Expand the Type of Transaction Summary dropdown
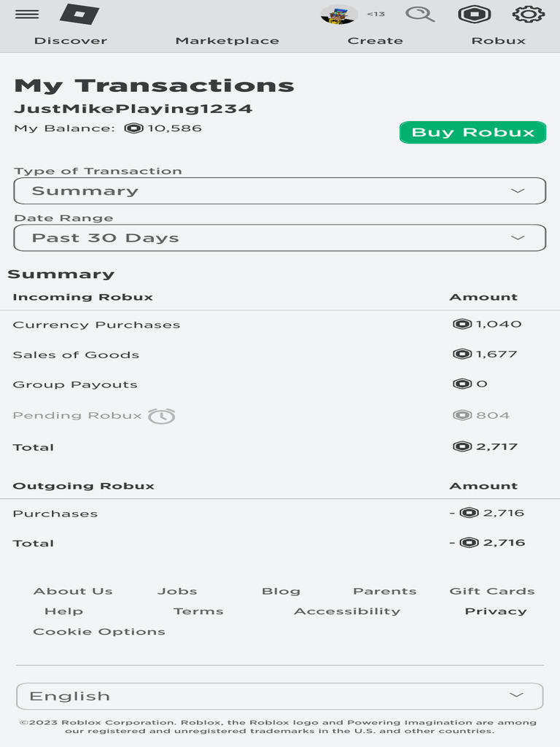The image size is (560, 747). click(279, 191)
